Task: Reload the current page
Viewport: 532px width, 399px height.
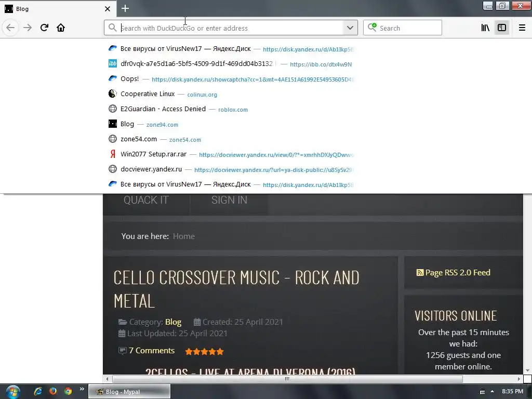Action: [x=44, y=28]
